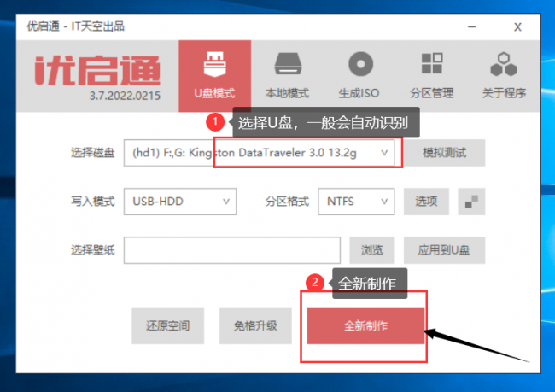The width and height of the screenshot is (555, 392).
Task: Minimize the 优启通 window
Action: (472, 27)
